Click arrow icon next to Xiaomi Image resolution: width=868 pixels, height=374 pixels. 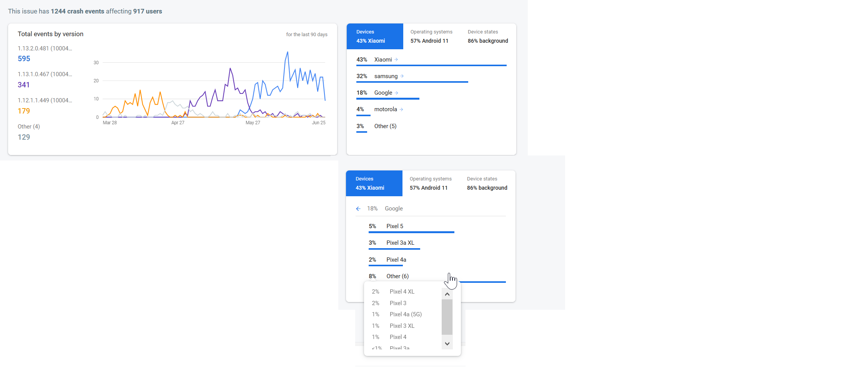(x=396, y=60)
